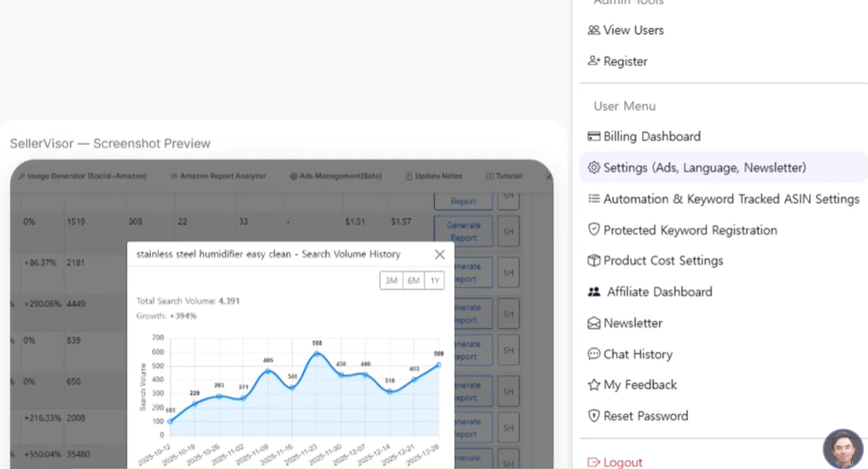Click the Reset Password shield icon
This screenshot has height=469, width=868.
coord(593,416)
